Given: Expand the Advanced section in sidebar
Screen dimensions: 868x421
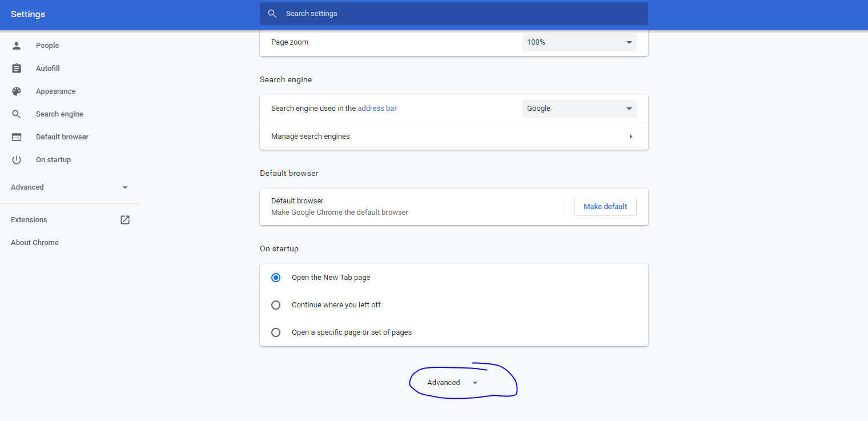Looking at the screenshot, I should tap(70, 187).
